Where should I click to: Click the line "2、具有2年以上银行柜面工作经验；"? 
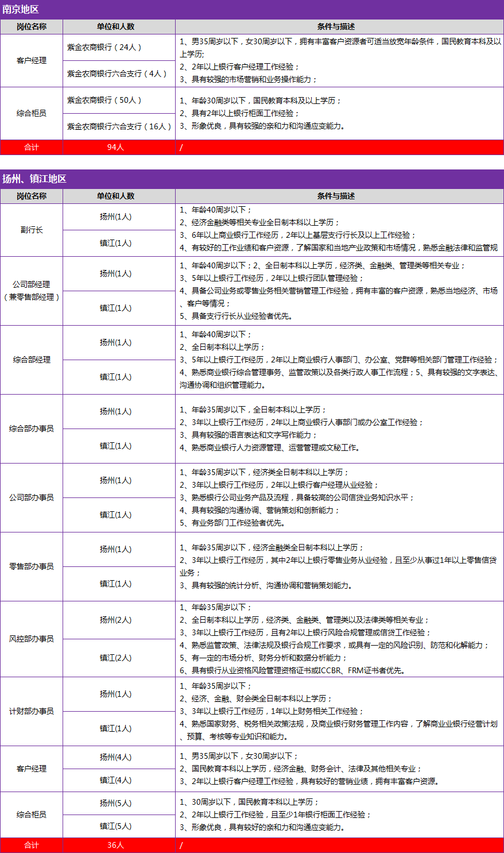coord(240,113)
